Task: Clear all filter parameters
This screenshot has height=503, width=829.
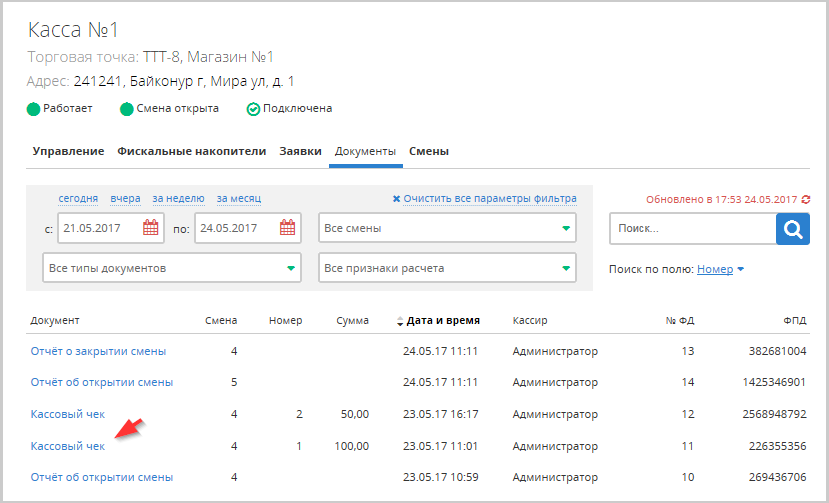Action: point(484,199)
